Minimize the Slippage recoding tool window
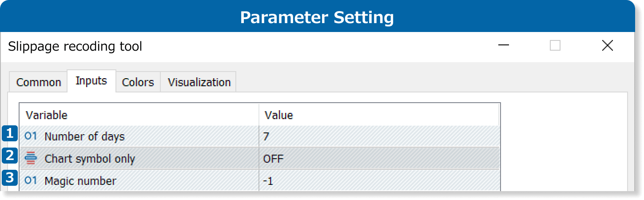 (x=503, y=45)
